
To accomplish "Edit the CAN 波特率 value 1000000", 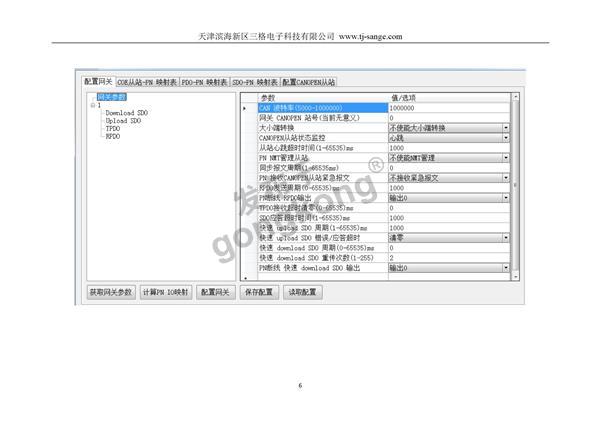I will click(x=449, y=108).
